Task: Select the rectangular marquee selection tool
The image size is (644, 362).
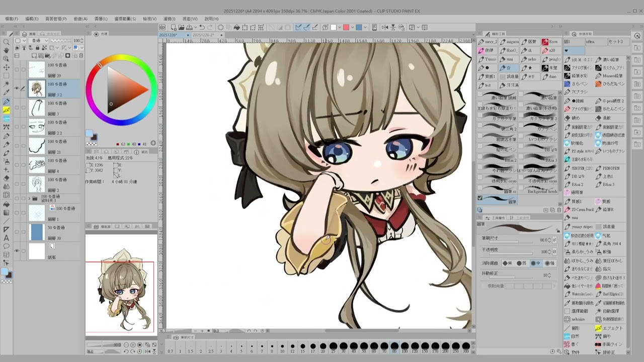Action: (6, 75)
